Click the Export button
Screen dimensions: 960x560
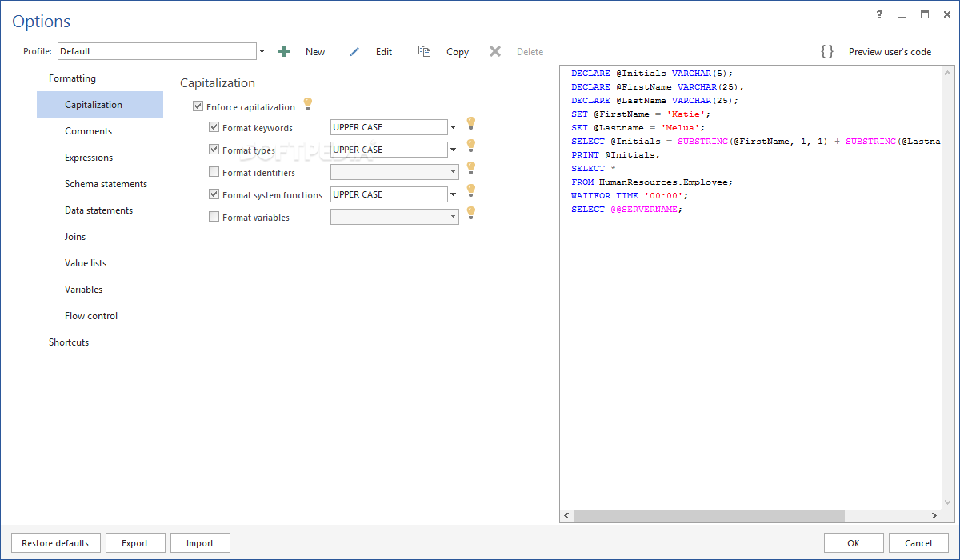pyautogui.click(x=135, y=543)
